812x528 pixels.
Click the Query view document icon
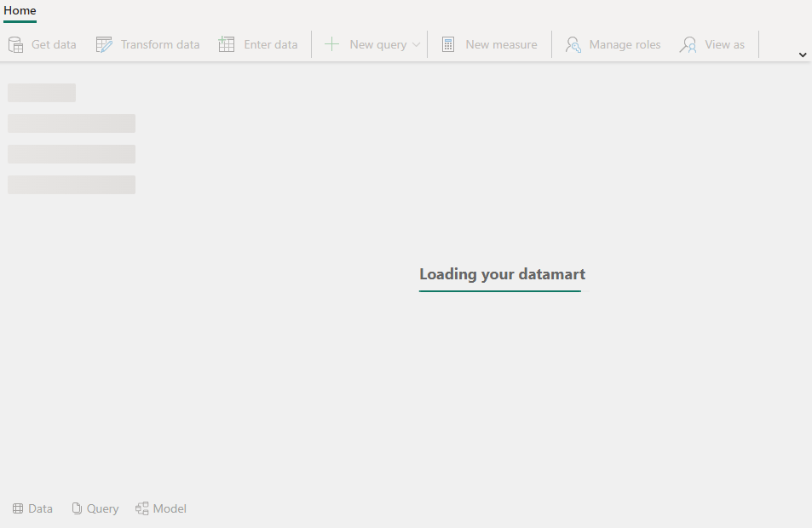click(77, 508)
